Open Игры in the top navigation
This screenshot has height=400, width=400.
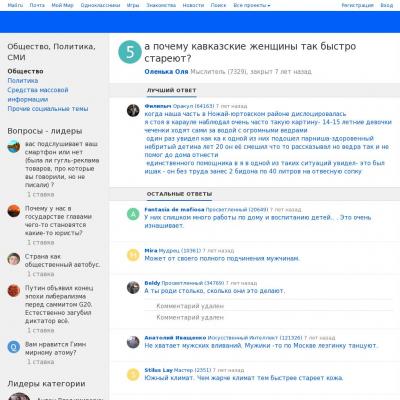tap(133, 5)
